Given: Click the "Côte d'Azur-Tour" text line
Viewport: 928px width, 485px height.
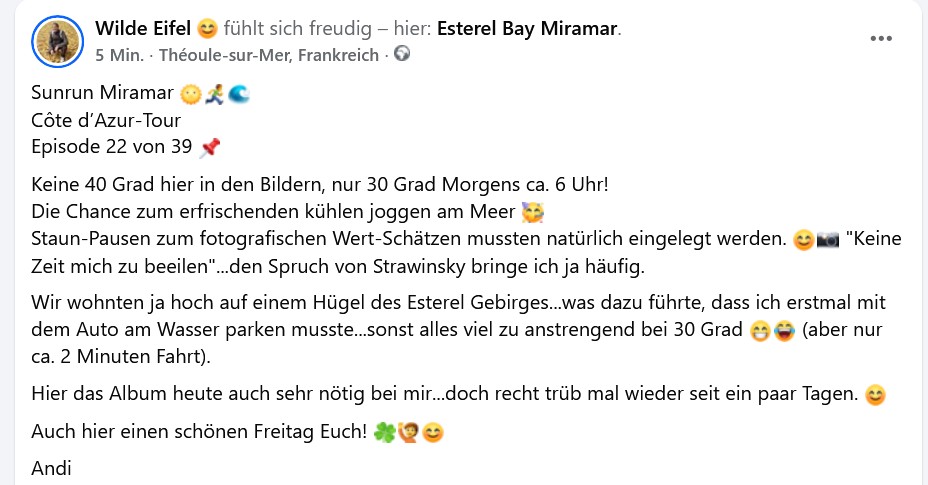Looking at the screenshot, I should click(106, 122).
